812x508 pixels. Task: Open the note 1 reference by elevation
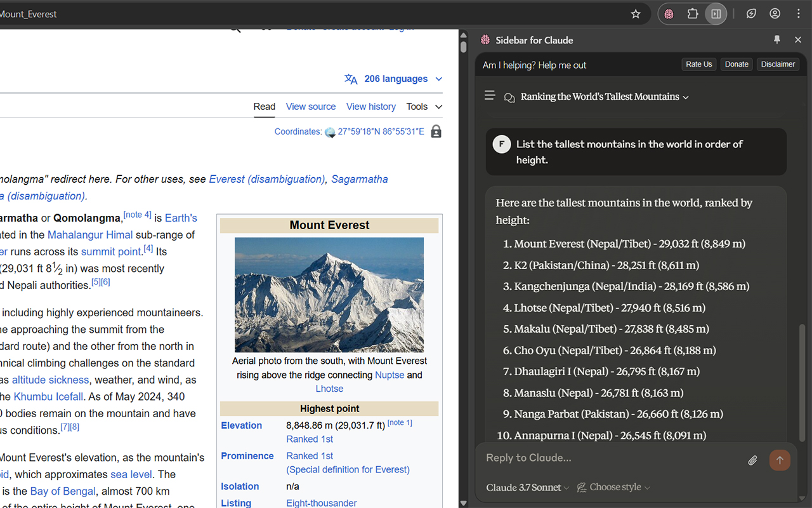click(x=400, y=422)
